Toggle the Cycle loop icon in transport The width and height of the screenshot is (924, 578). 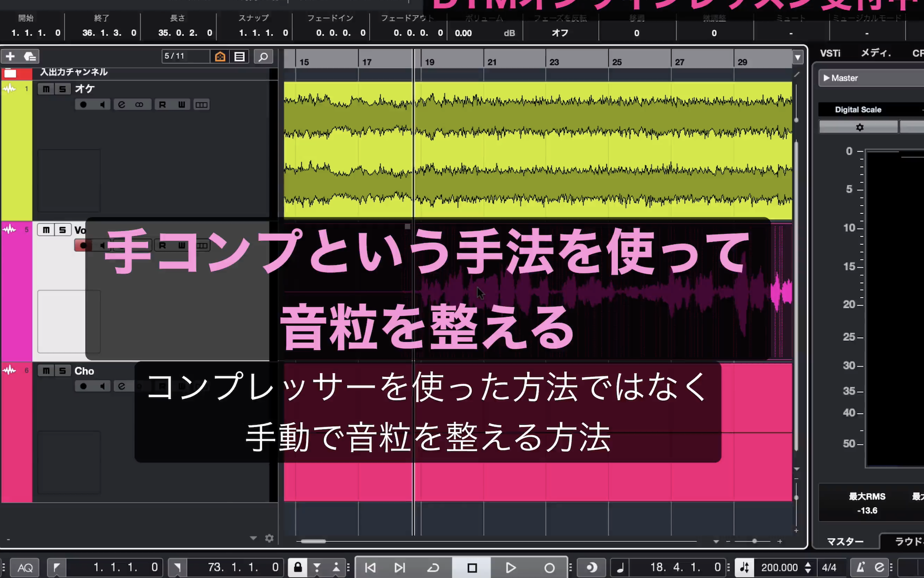pyautogui.click(x=433, y=567)
